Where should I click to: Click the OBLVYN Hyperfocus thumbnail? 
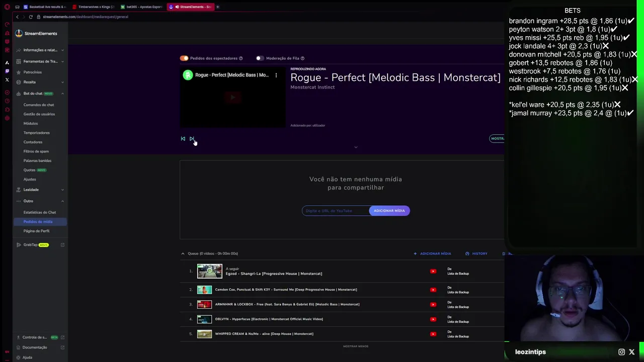tap(204, 319)
